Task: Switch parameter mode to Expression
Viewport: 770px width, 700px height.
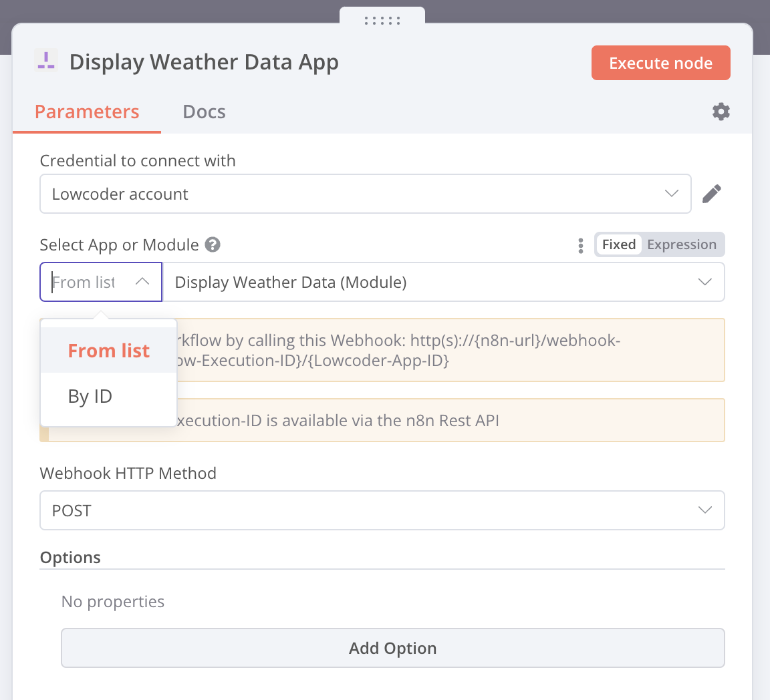Action: point(681,244)
